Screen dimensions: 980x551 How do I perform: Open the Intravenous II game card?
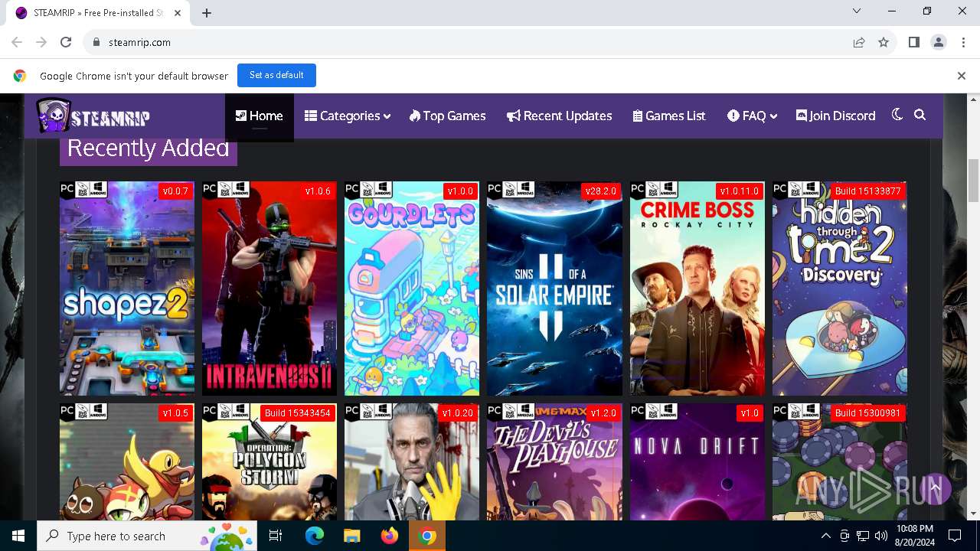269,289
